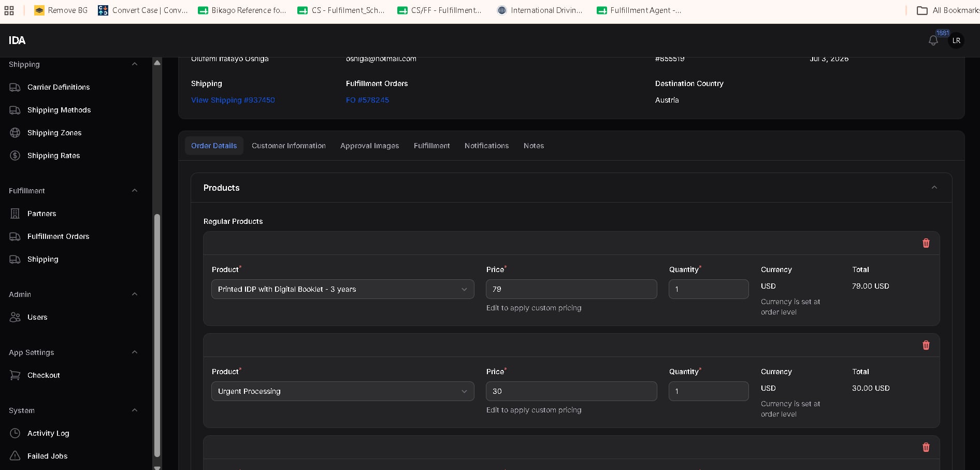Viewport: 980px width, 470px height.
Task: Click the 30.00 USD total value
Action: coord(871,388)
